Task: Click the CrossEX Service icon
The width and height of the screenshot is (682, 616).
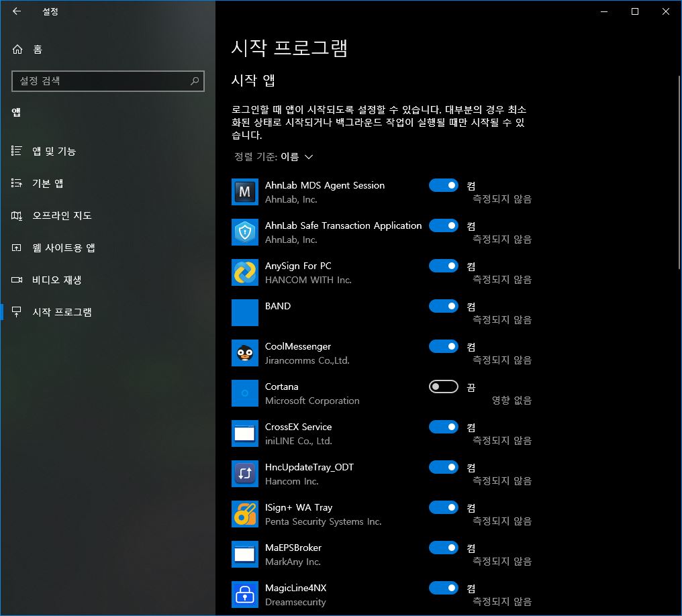Action: (245, 433)
